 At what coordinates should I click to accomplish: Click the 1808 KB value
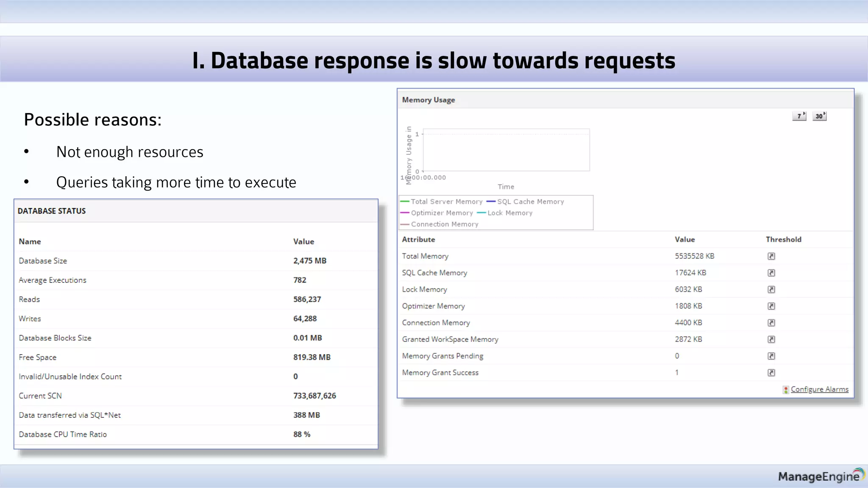(x=689, y=306)
